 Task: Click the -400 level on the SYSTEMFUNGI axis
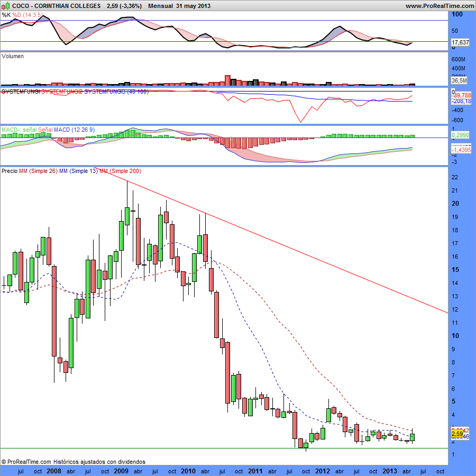(457, 110)
